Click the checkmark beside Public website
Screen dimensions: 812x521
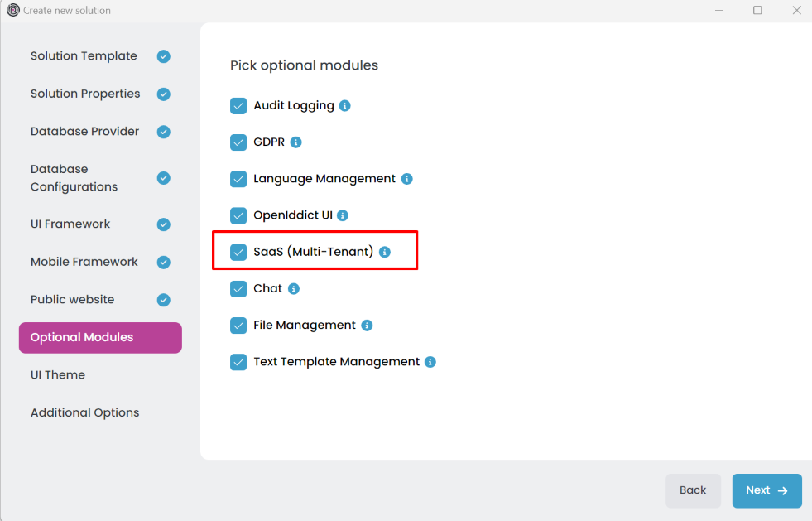pos(163,299)
